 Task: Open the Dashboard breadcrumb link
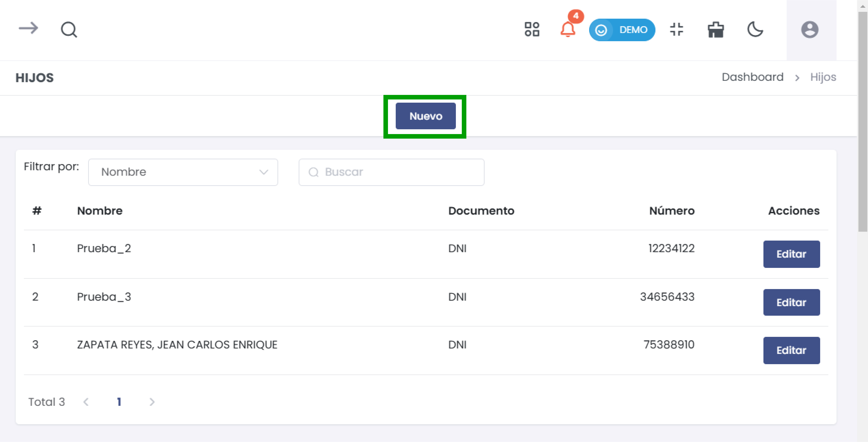pos(752,77)
